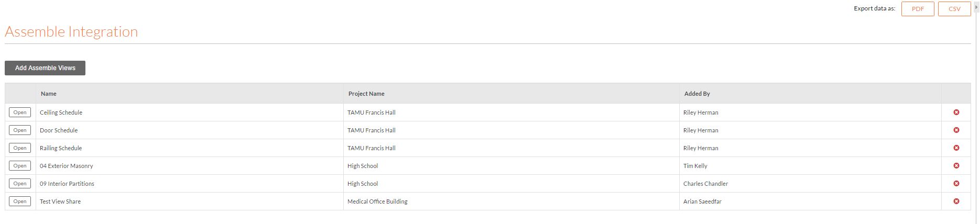Select the Medical Office Building cell
The height and width of the screenshot is (224, 980).
pyautogui.click(x=377, y=201)
